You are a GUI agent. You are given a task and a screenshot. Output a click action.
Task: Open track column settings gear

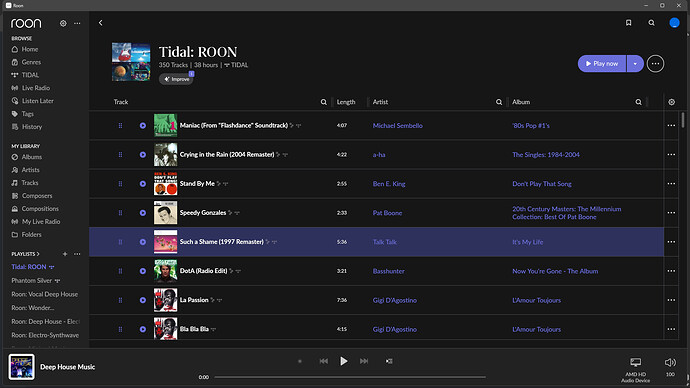point(672,102)
